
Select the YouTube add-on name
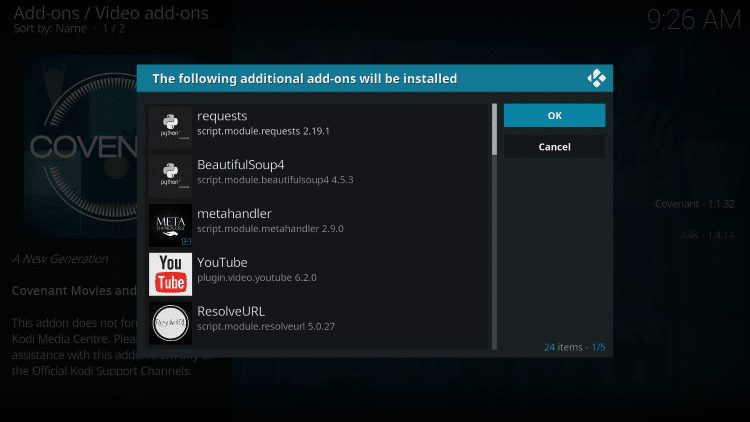[x=222, y=262]
